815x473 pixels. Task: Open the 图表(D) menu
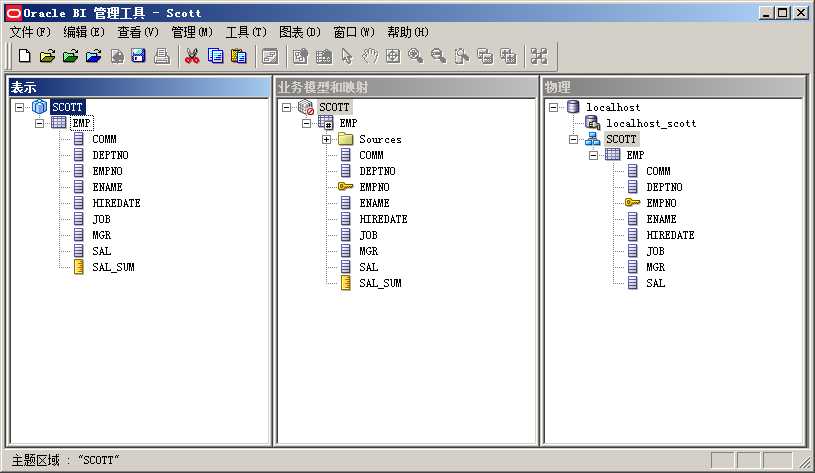tap(300, 32)
